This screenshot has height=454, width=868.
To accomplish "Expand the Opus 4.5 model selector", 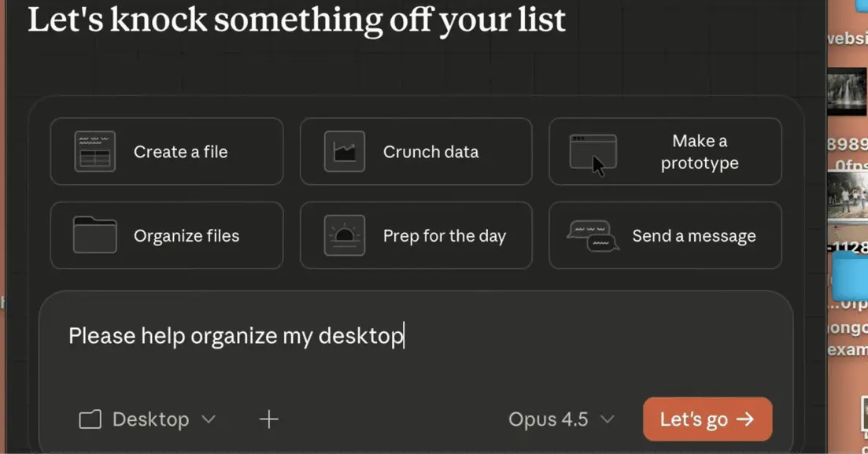I will [x=561, y=419].
